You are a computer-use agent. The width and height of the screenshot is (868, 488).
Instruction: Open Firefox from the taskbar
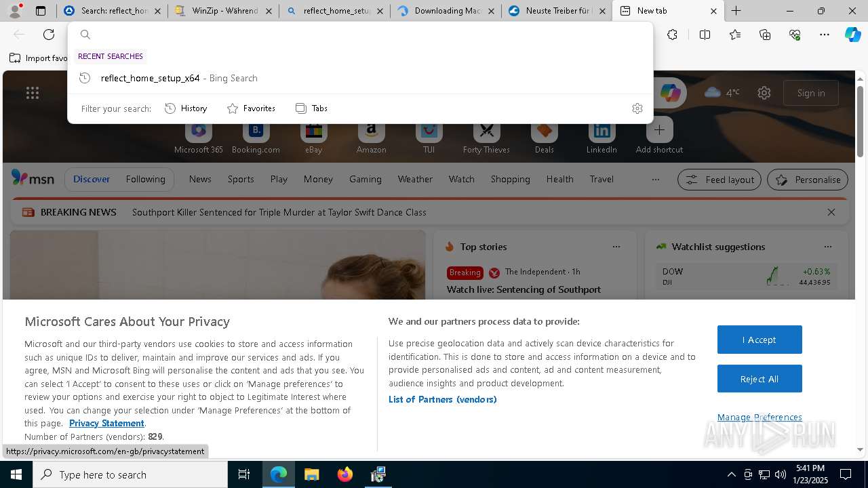(x=345, y=474)
